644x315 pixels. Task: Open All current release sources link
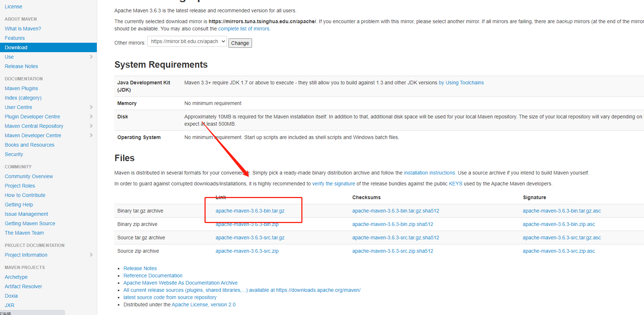click(x=242, y=290)
